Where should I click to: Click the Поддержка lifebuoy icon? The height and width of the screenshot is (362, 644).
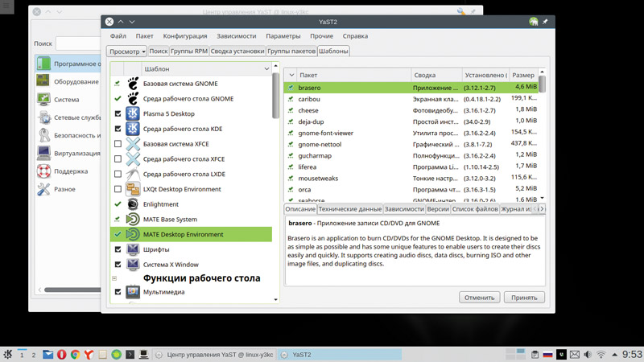point(43,171)
